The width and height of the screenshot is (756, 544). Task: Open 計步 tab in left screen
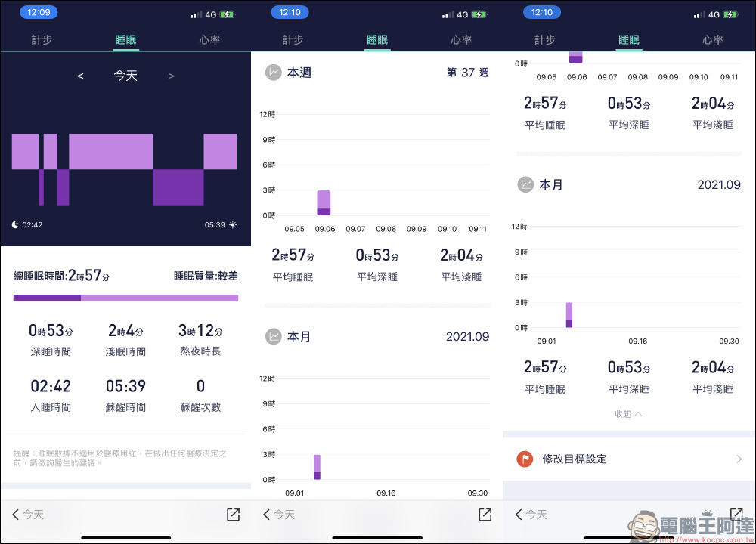click(x=42, y=40)
